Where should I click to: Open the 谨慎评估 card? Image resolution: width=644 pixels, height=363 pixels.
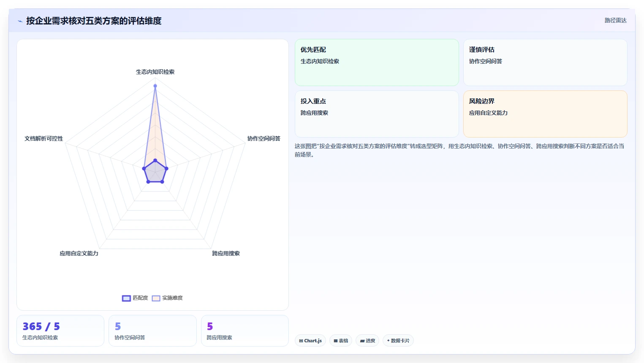(x=545, y=62)
